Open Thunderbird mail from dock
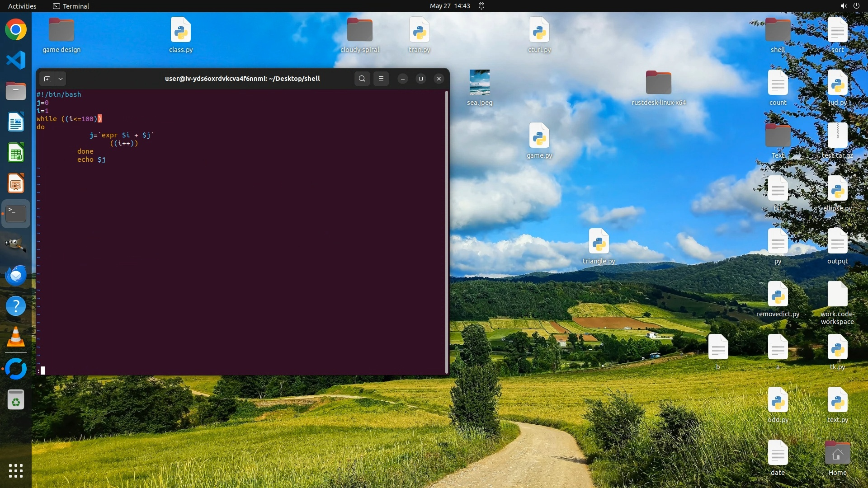868x488 pixels. point(16,275)
